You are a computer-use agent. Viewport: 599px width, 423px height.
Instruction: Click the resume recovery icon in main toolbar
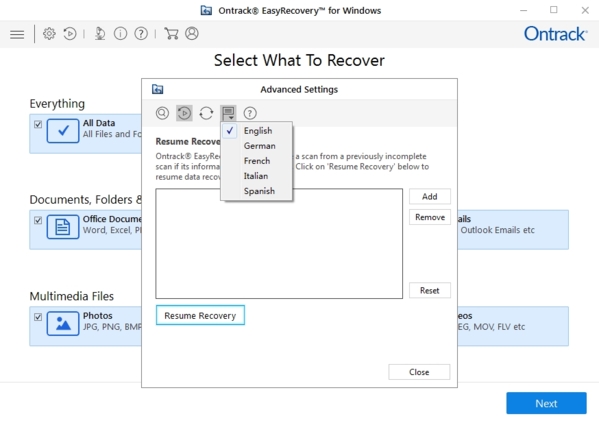coord(70,34)
